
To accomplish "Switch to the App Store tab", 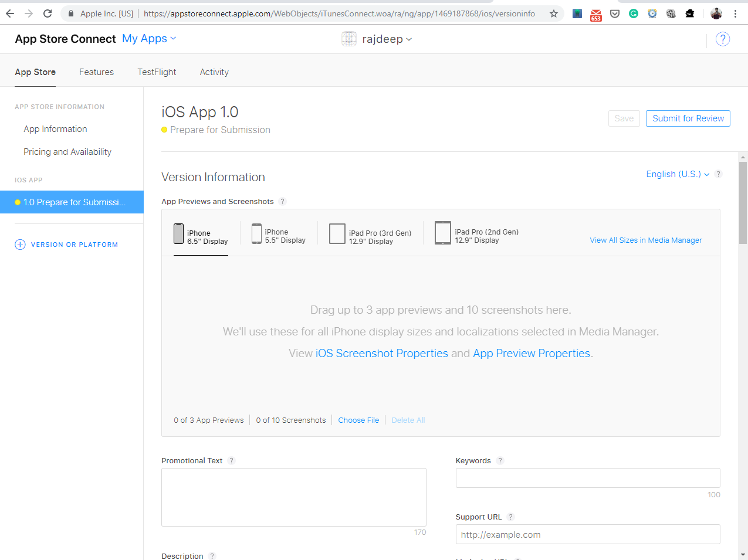I will tap(35, 72).
